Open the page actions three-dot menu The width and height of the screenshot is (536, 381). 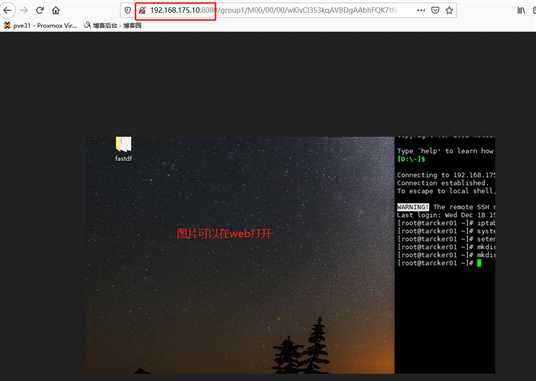(x=421, y=11)
